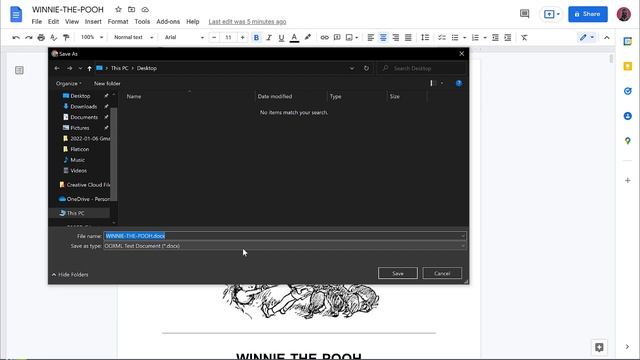Open the Format menu
The image size is (640, 360).
click(x=118, y=22)
